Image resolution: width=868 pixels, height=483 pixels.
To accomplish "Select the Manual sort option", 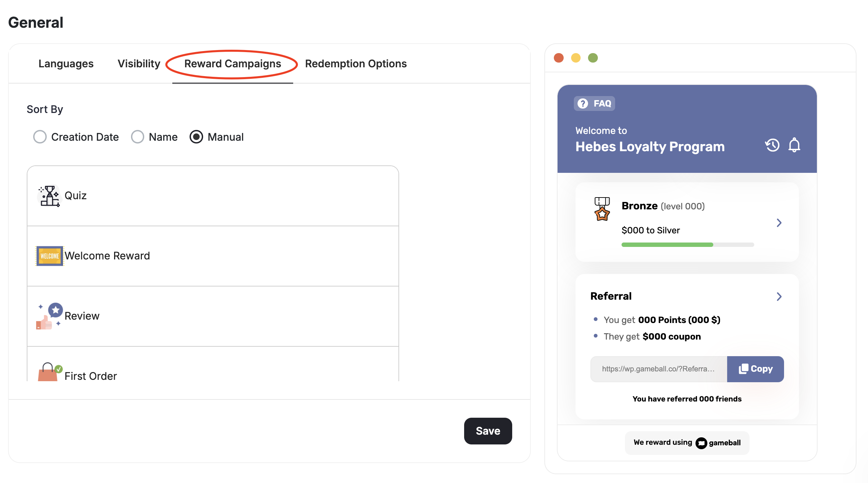I will pos(196,137).
